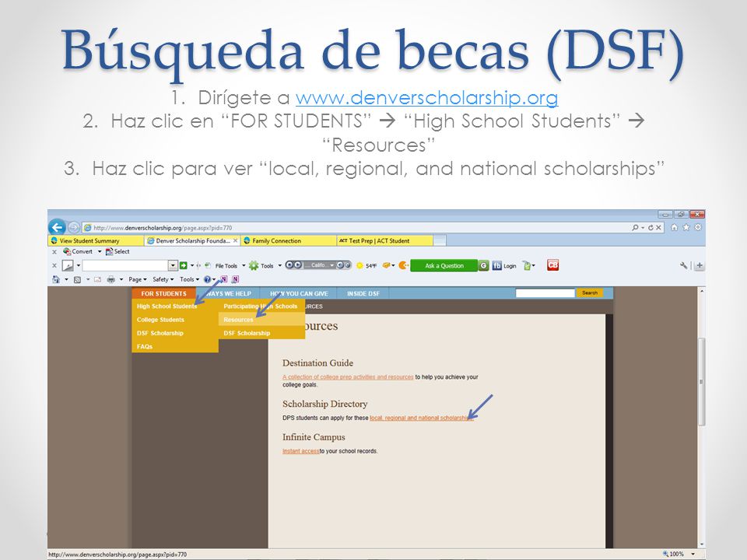Click the orange chat bubble icon

click(x=387, y=265)
